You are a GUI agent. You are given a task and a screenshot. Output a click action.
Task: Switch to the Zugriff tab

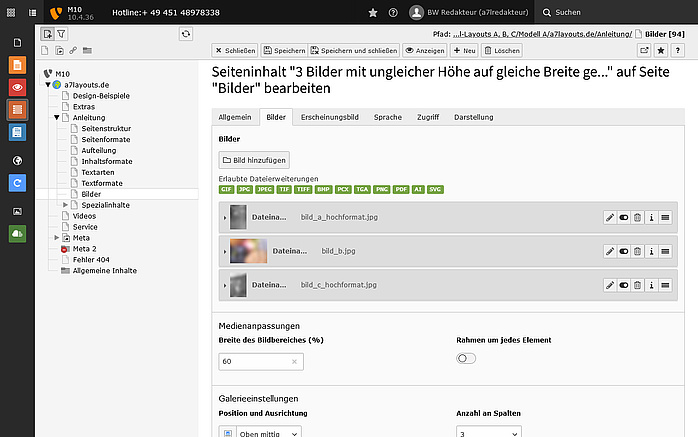[x=428, y=117]
